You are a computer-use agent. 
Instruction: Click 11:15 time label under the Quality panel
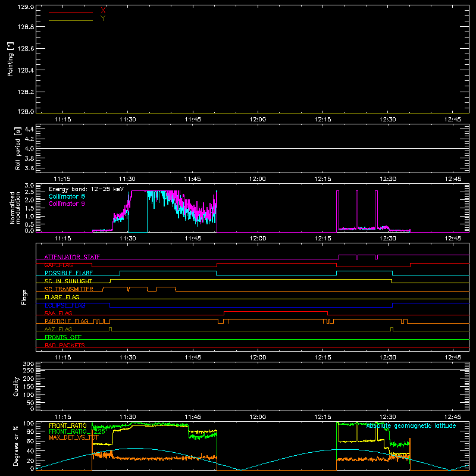(62, 417)
